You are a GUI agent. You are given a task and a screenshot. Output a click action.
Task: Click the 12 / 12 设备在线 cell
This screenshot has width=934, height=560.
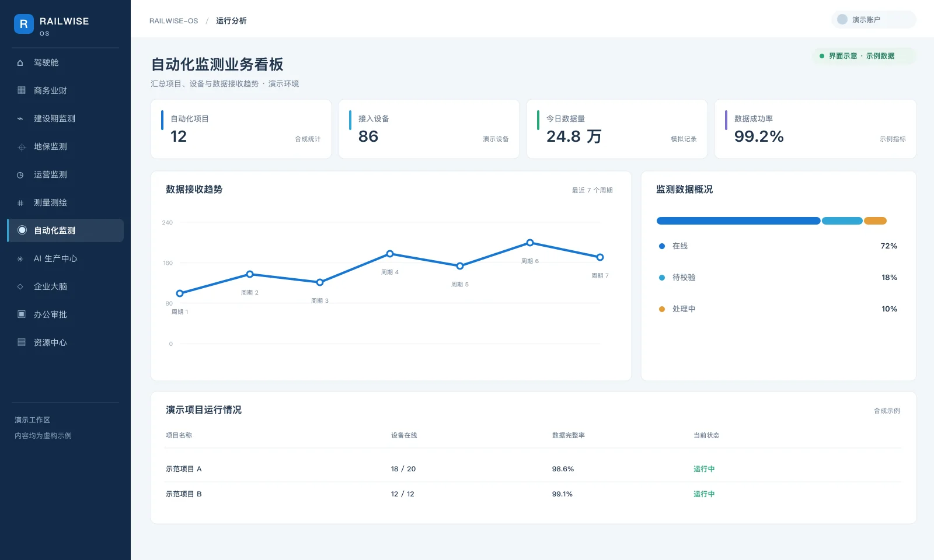point(403,494)
